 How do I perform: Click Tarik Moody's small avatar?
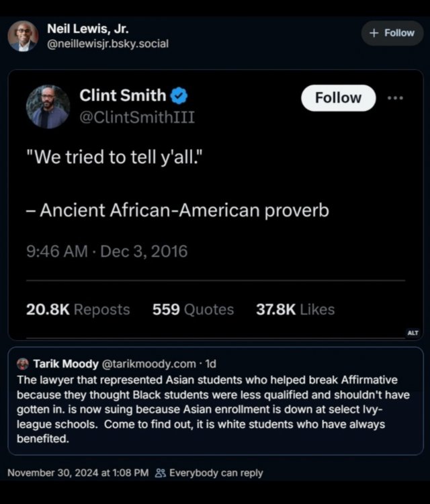[23, 364]
